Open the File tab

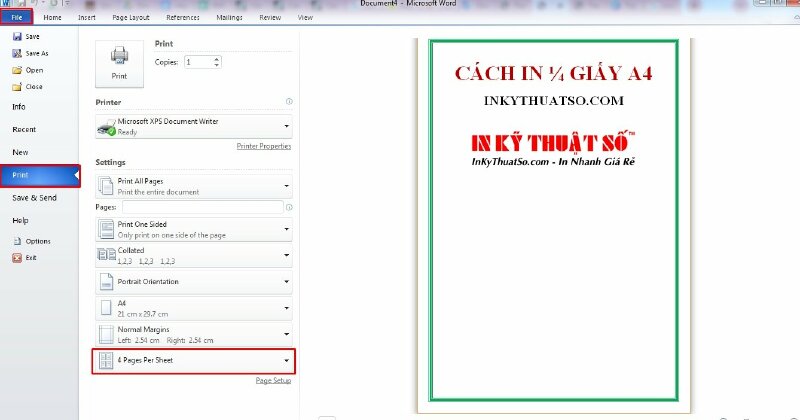pos(16,17)
